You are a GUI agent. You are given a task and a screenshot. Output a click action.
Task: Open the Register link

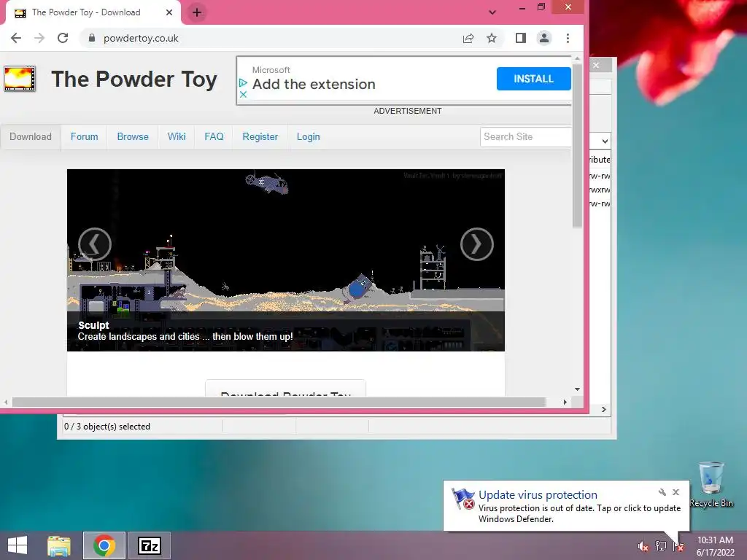260,136
